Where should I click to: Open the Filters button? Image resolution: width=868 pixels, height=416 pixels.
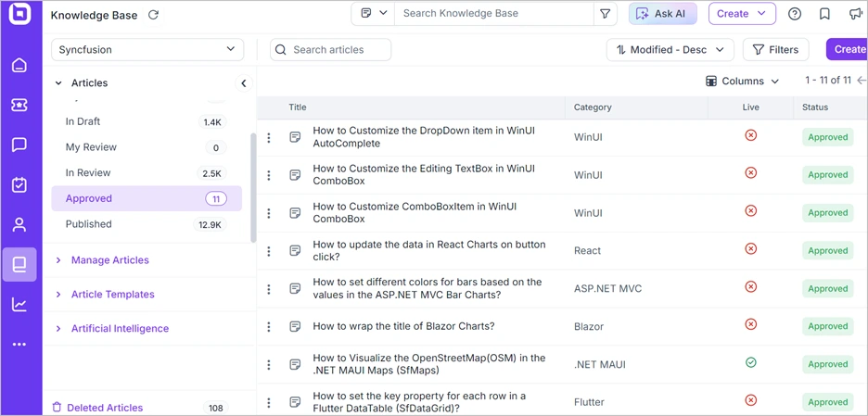coord(775,50)
